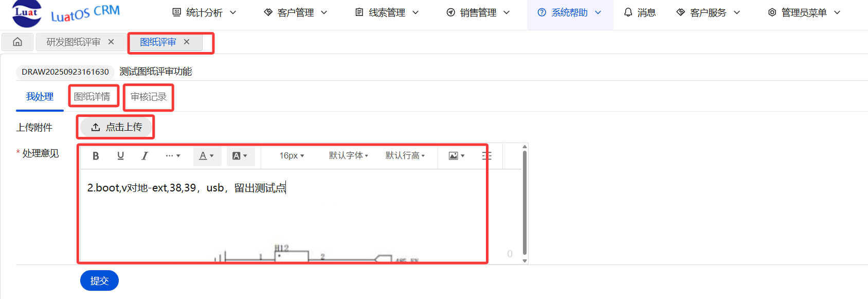868x299 pixels.
Task: Click the 客户服务 tag icon
Action: pyautogui.click(x=681, y=12)
